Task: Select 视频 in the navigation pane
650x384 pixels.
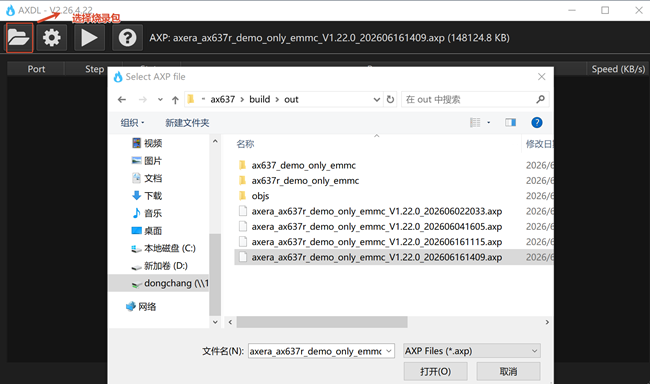Action: (147, 143)
